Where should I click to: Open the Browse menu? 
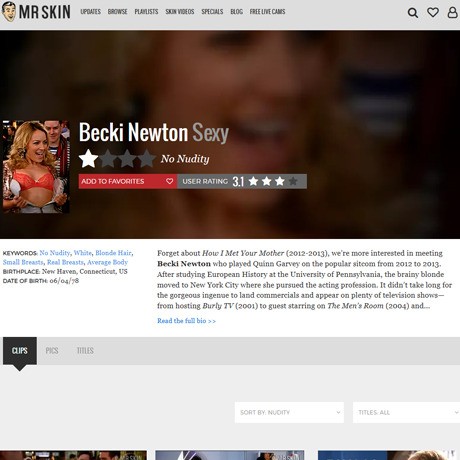click(117, 12)
